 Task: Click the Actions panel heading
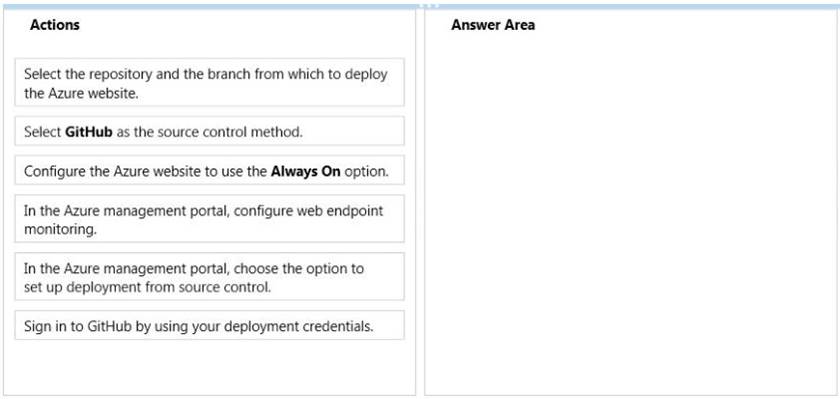point(55,25)
